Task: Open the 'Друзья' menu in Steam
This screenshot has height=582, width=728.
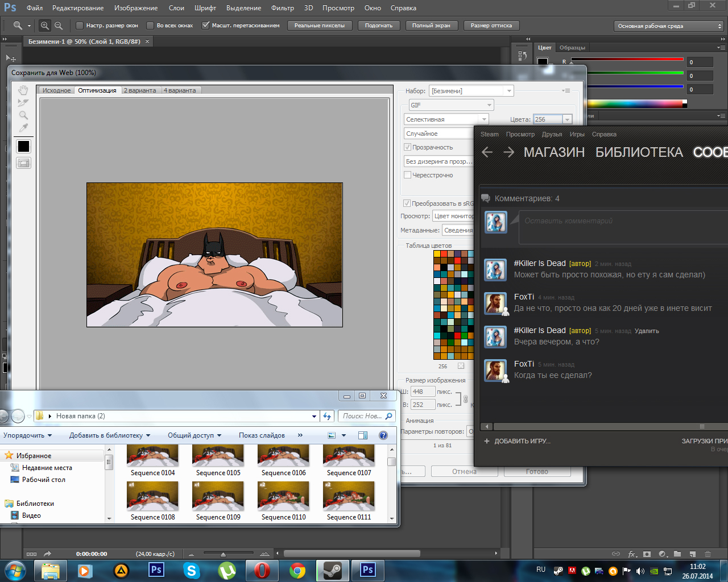Action: click(552, 134)
